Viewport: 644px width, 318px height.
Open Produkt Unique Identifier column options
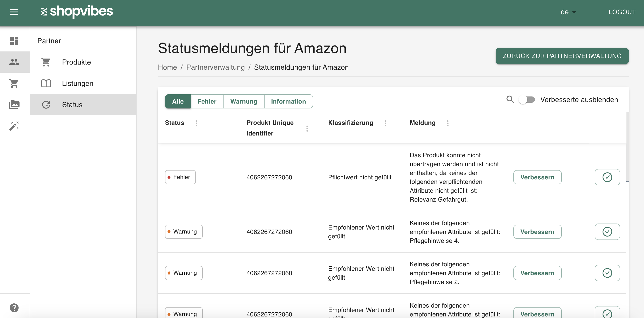coord(307,128)
